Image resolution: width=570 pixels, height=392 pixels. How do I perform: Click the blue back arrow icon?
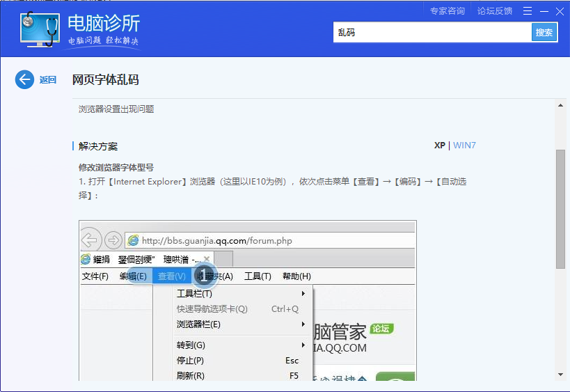tap(24, 79)
